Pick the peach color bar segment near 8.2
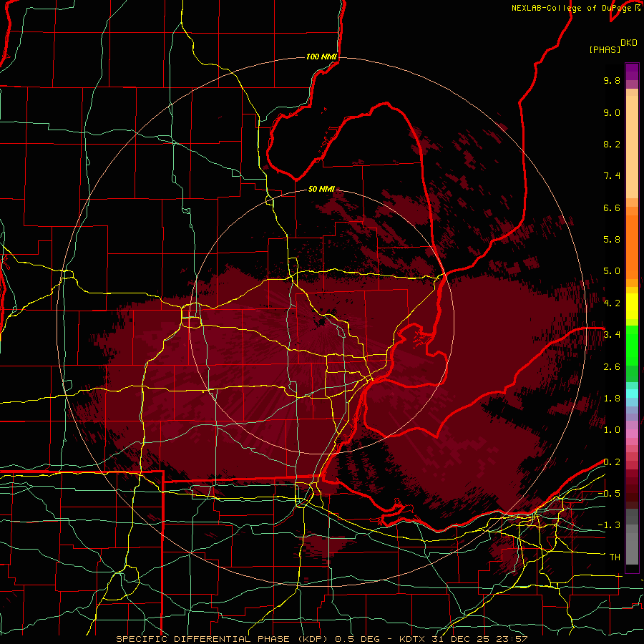This screenshot has width=644, height=644. point(632,147)
